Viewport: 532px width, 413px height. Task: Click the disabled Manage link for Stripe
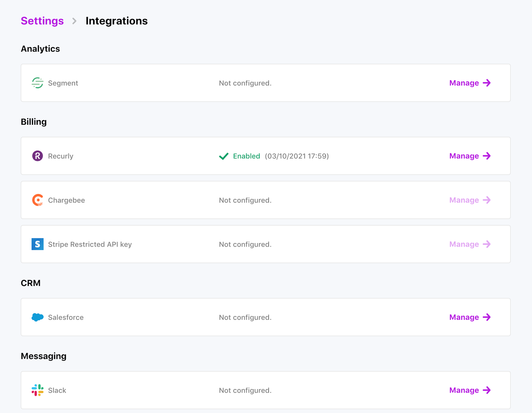pyautogui.click(x=464, y=244)
